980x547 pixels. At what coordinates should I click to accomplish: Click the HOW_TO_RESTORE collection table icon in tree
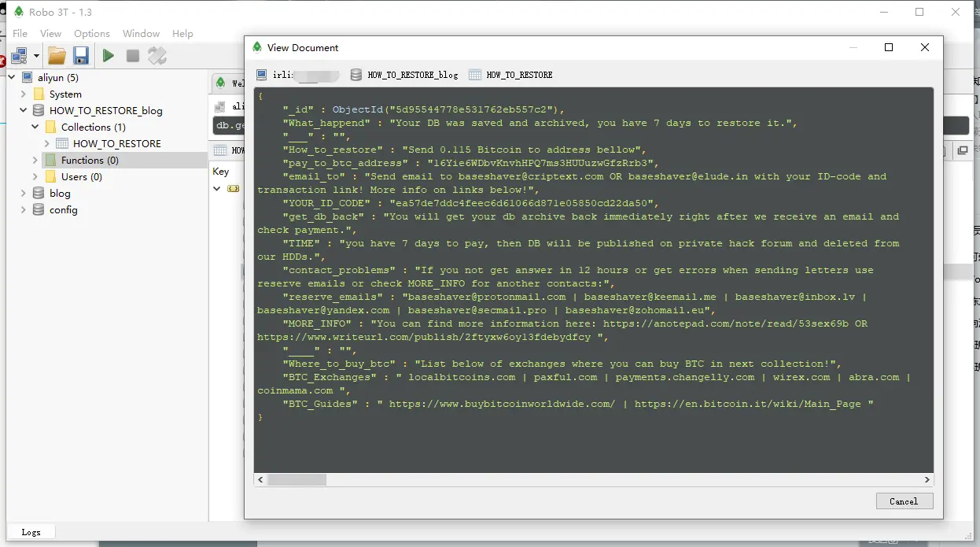pyautogui.click(x=63, y=143)
